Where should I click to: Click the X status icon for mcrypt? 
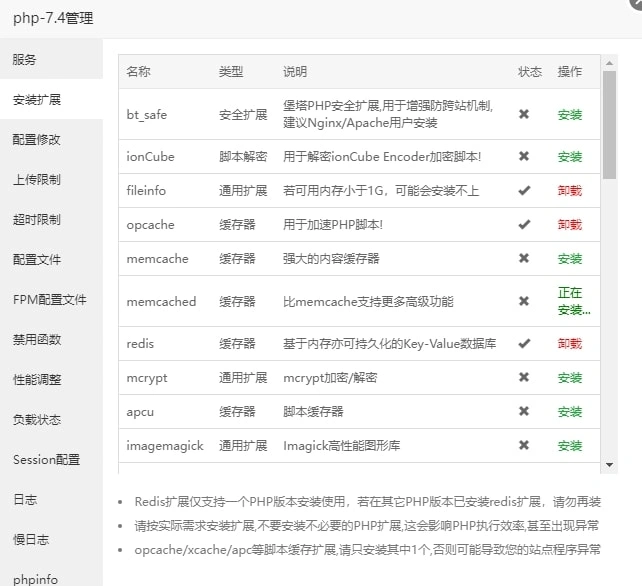click(x=524, y=378)
